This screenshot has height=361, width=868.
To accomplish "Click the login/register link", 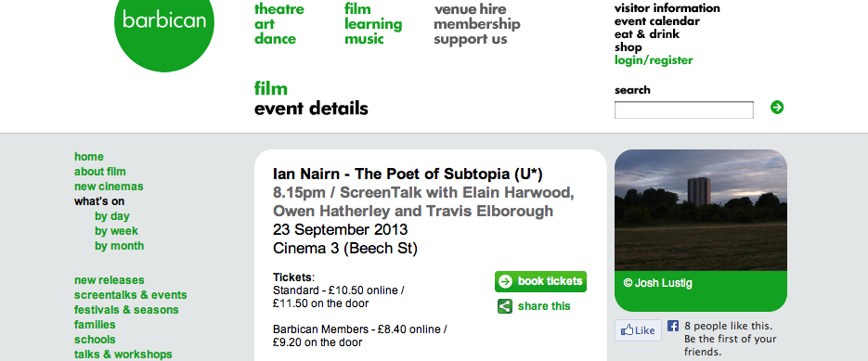I will [x=654, y=60].
